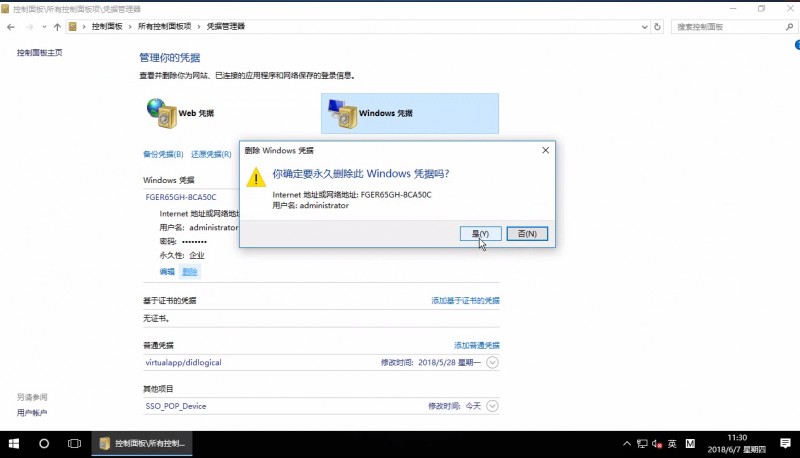Screen dimensions: 800x458
Task: Open the muted volume tray icon
Action: tap(657, 444)
